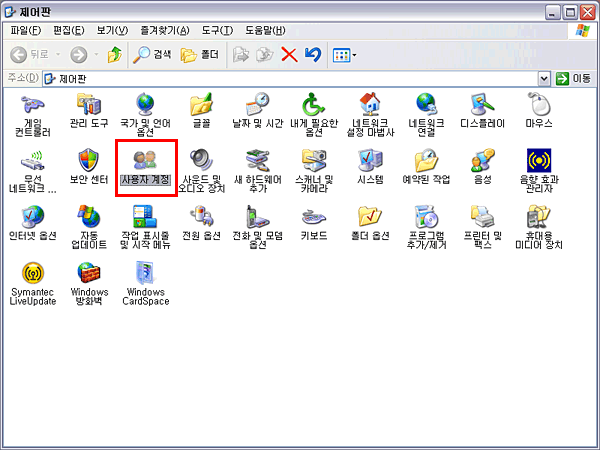Toggle the 폴더 (Folders) pane button
Screen dimensions: 600x450
201,54
